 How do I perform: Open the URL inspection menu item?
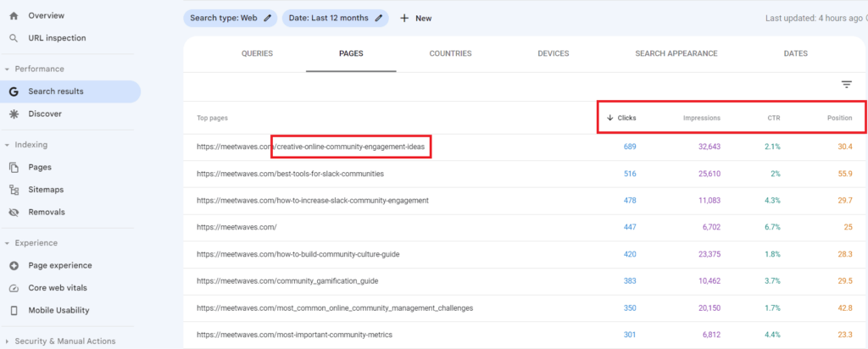tap(57, 38)
